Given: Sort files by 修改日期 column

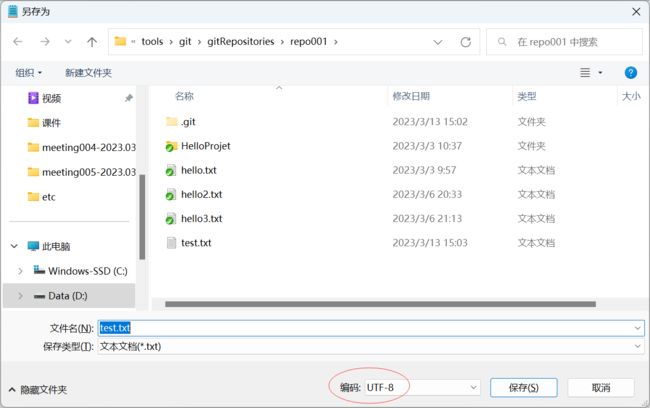Looking at the screenshot, I should click(411, 96).
